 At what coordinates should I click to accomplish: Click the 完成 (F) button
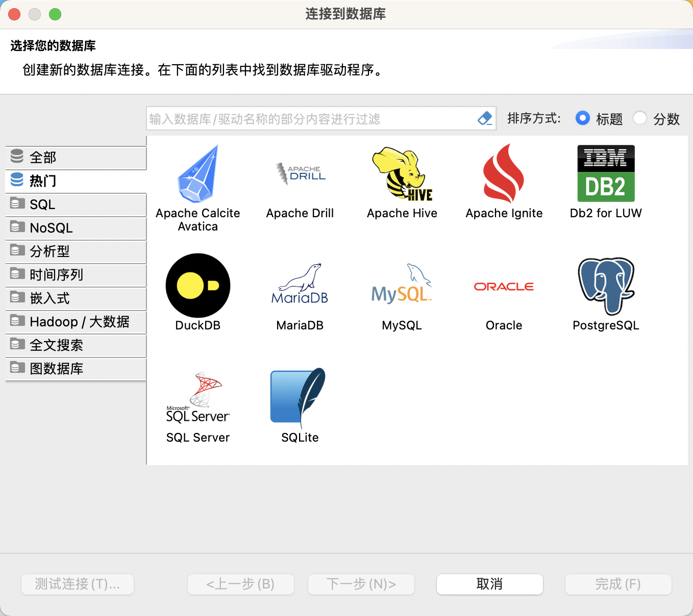(618, 584)
